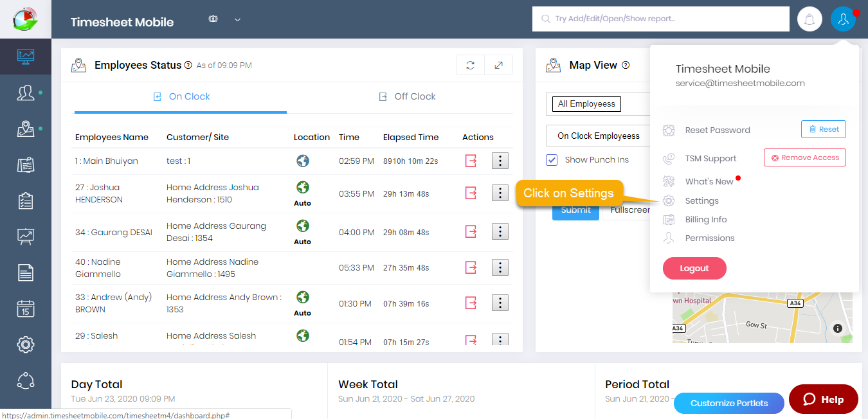The image size is (868, 419).
Task: Open the employees people icon in sidebar
Action: 26,93
